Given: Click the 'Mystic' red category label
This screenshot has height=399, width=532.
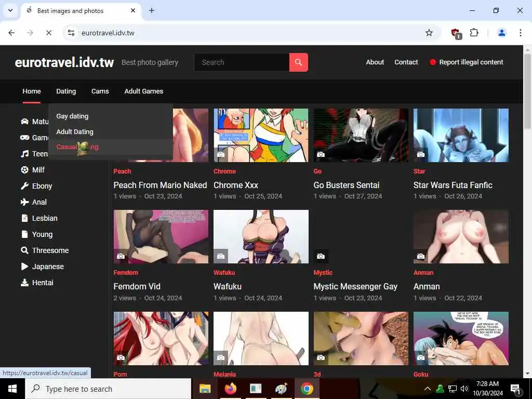Looking at the screenshot, I should click(x=323, y=272).
